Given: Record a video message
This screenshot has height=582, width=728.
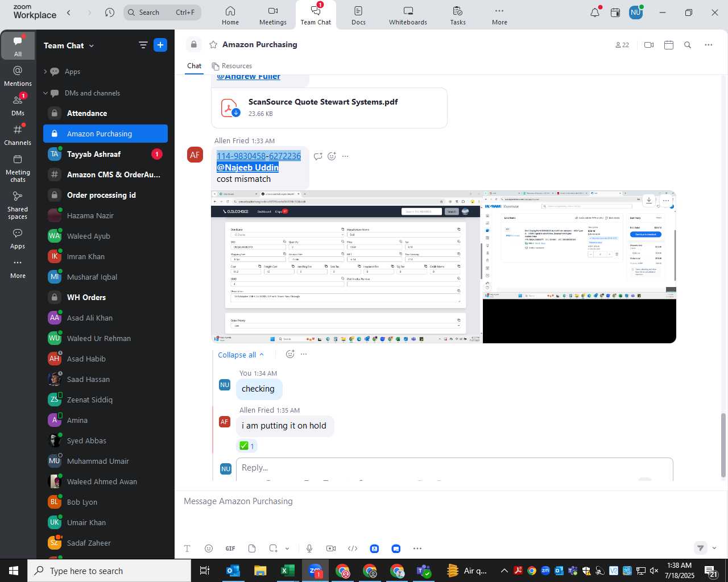Looking at the screenshot, I should pos(331,548).
